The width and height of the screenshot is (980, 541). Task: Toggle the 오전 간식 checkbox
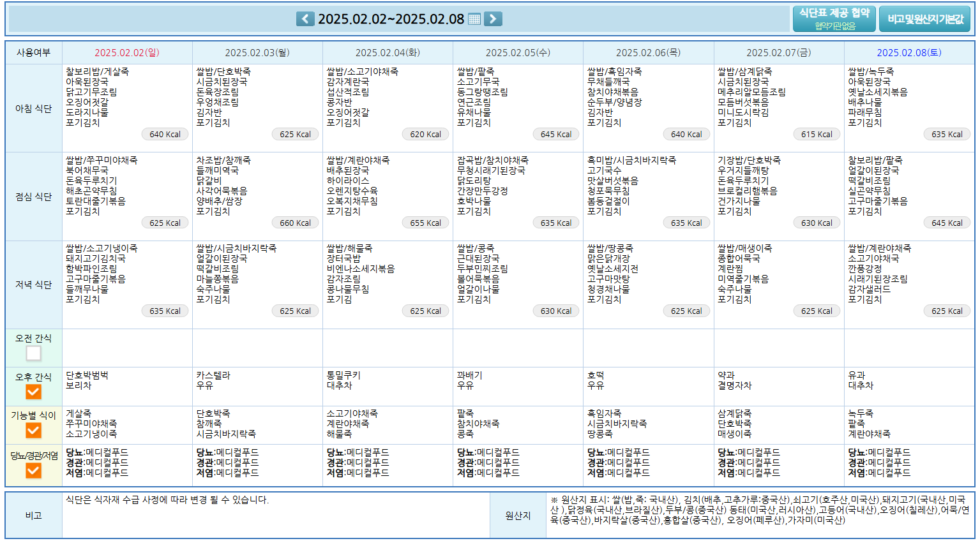tap(34, 353)
